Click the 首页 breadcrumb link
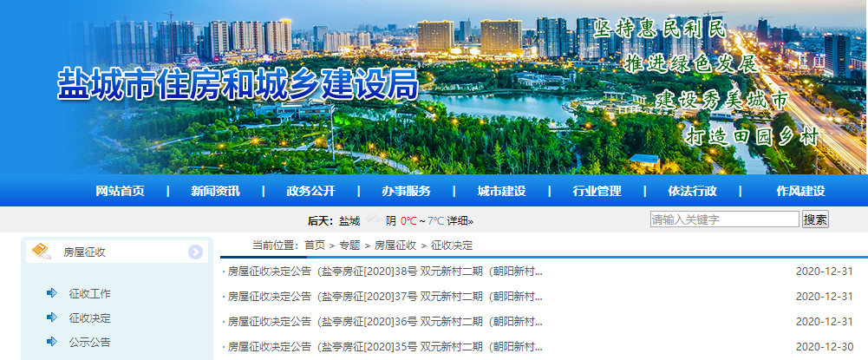The image size is (868, 360). pyautogui.click(x=315, y=245)
